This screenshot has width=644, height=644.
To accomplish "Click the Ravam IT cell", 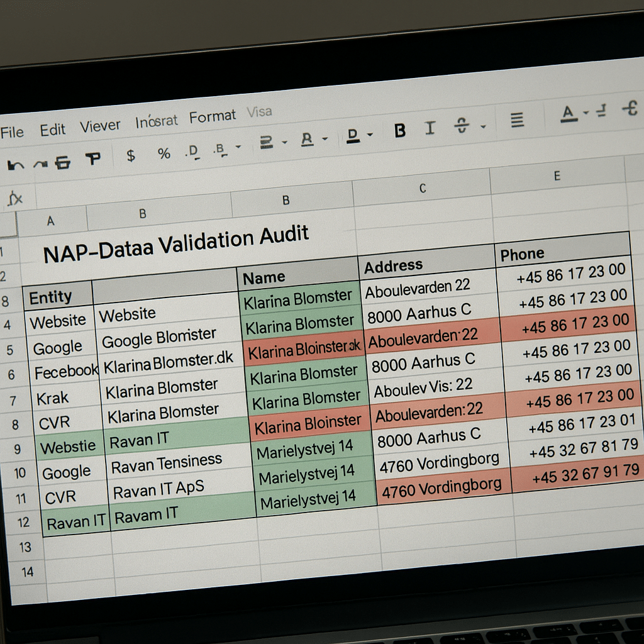I will (x=183, y=513).
